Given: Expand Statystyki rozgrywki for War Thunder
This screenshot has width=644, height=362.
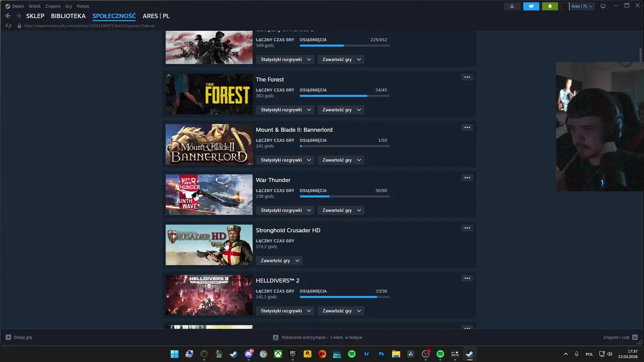Looking at the screenshot, I should point(285,210).
